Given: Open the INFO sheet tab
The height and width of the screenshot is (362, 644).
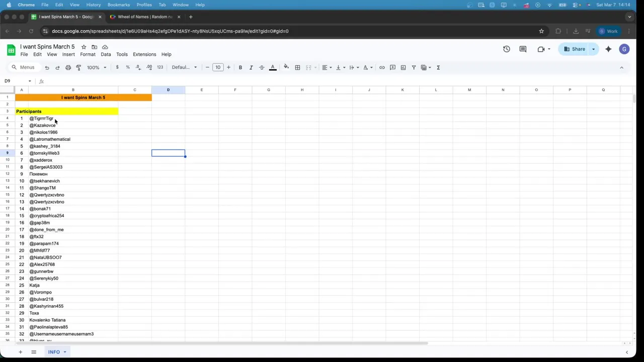Looking at the screenshot, I should 57,352.
